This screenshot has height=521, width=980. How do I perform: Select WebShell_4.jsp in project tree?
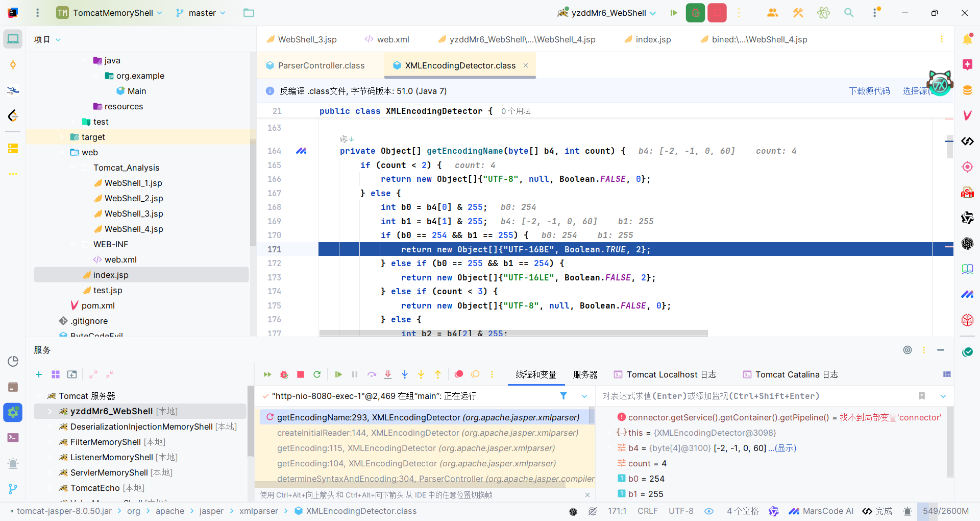click(x=134, y=229)
